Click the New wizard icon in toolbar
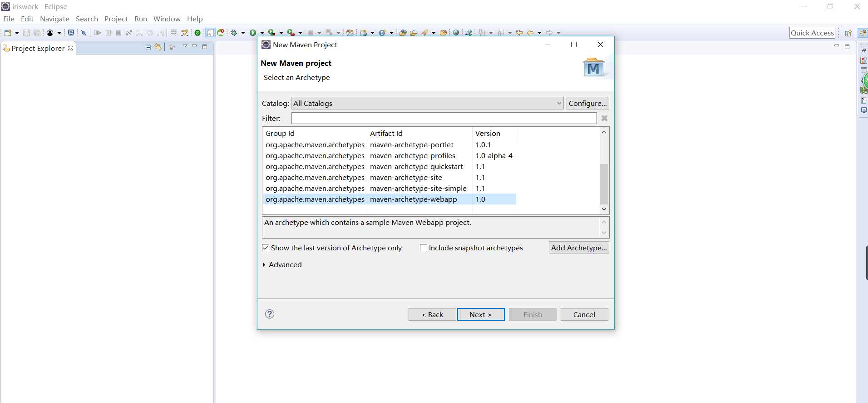 (8, 33)
